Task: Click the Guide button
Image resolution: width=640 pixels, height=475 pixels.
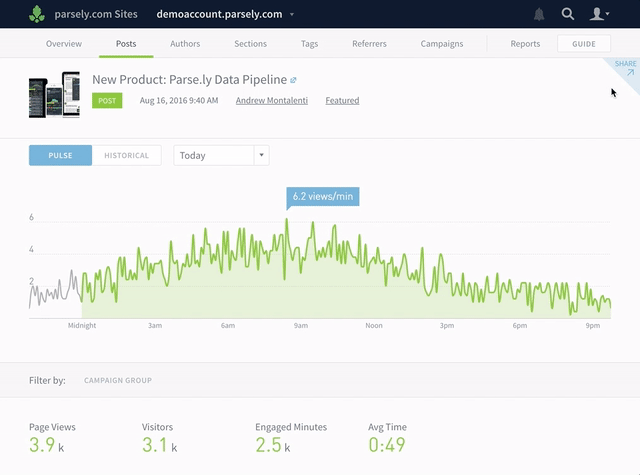Action: tap(584, 44)
